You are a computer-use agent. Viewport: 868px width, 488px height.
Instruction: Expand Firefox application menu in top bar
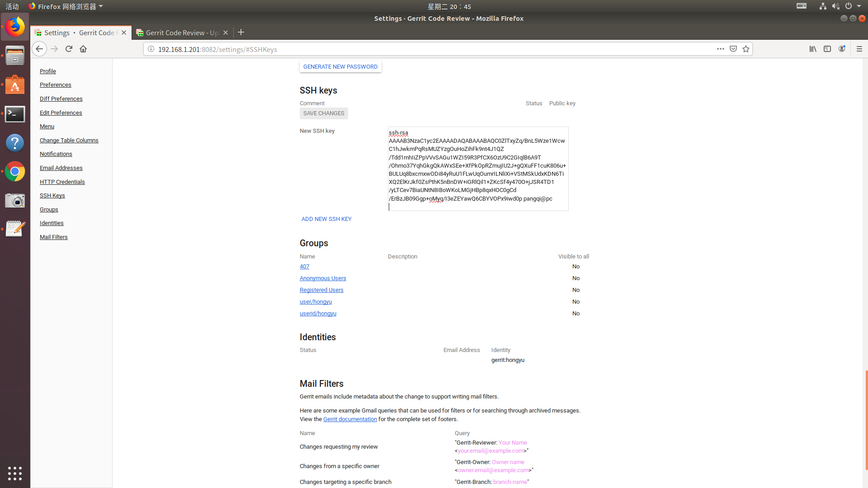click(x=66, y=6)
